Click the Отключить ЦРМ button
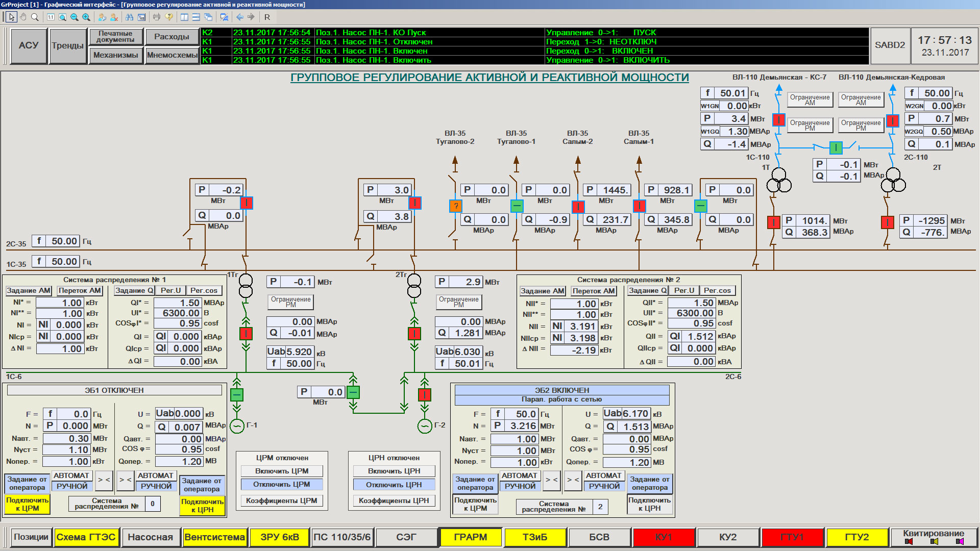Screen dimensions: 980x551 pyautogui.click(x=282, y=484)
